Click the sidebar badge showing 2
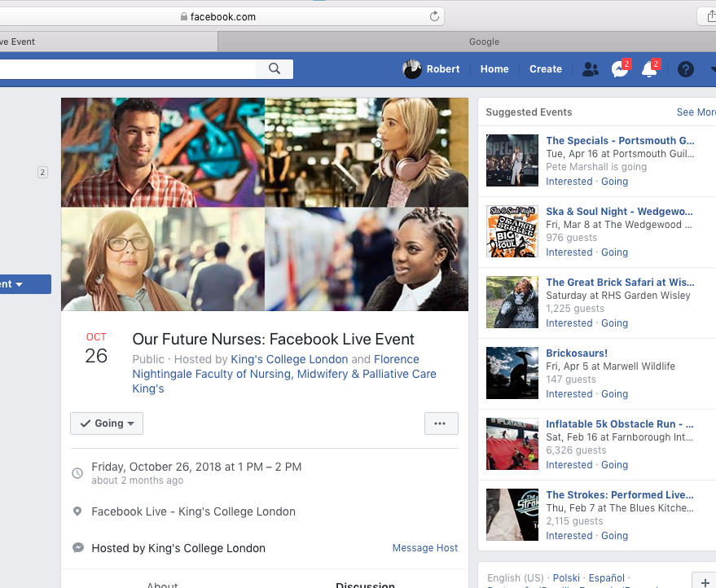This screenshot has width=716, height=588. (42, 172)
